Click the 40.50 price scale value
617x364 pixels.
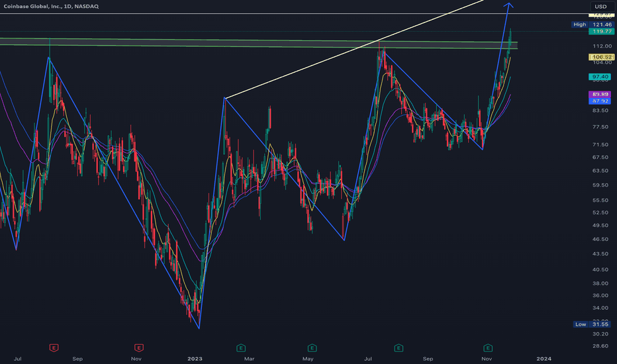click(x=600, y=269)
